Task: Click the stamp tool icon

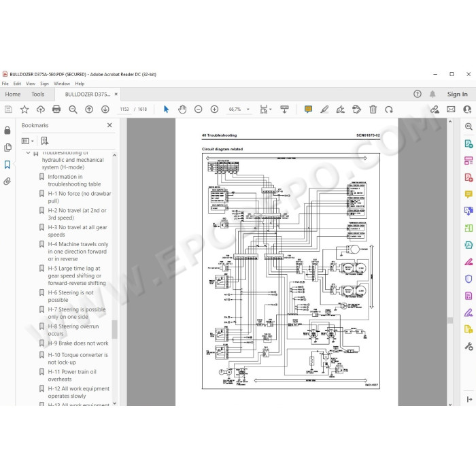Action: click(357, 109)
